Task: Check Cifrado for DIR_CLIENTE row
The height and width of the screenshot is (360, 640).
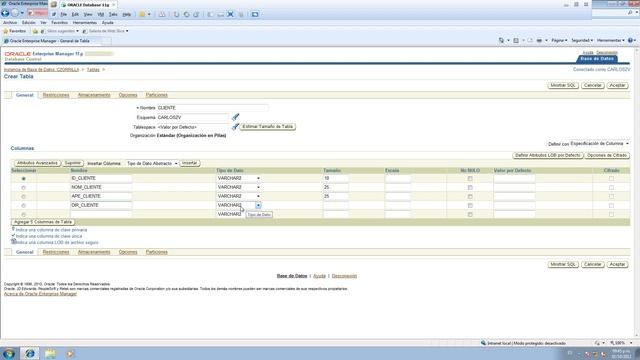Action: click(x=611, y=205)
